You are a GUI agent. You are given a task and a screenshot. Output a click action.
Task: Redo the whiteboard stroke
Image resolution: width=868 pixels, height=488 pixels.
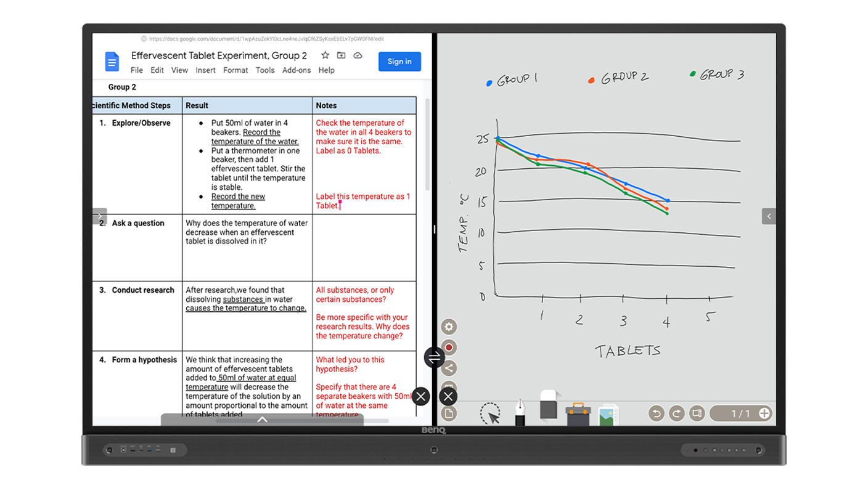point(676,413)
